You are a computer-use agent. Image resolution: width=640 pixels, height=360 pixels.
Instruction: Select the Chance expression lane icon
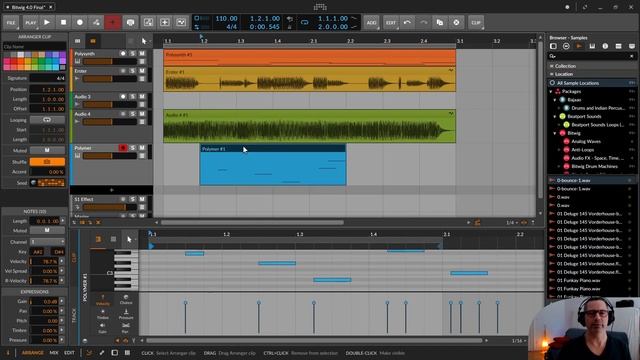(126, 300)
